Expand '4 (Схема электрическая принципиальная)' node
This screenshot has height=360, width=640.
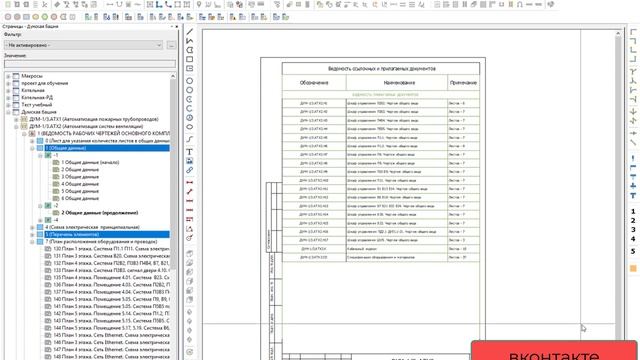click(x=32, y=227)
